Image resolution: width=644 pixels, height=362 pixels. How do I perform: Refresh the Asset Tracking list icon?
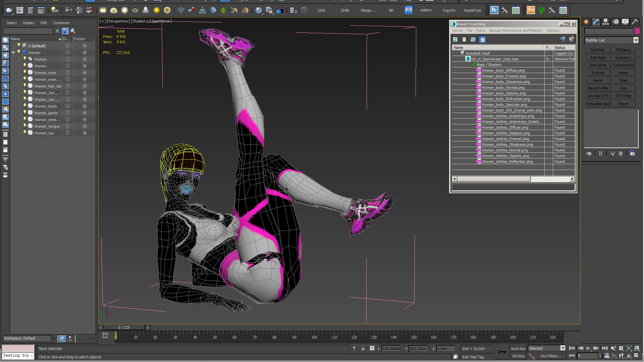click(x=455, y=40)
